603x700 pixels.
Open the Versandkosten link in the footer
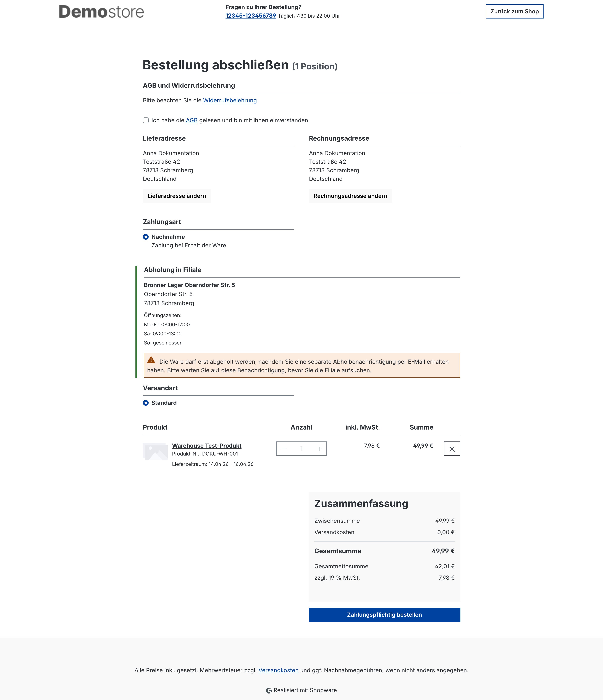[279, 670]
